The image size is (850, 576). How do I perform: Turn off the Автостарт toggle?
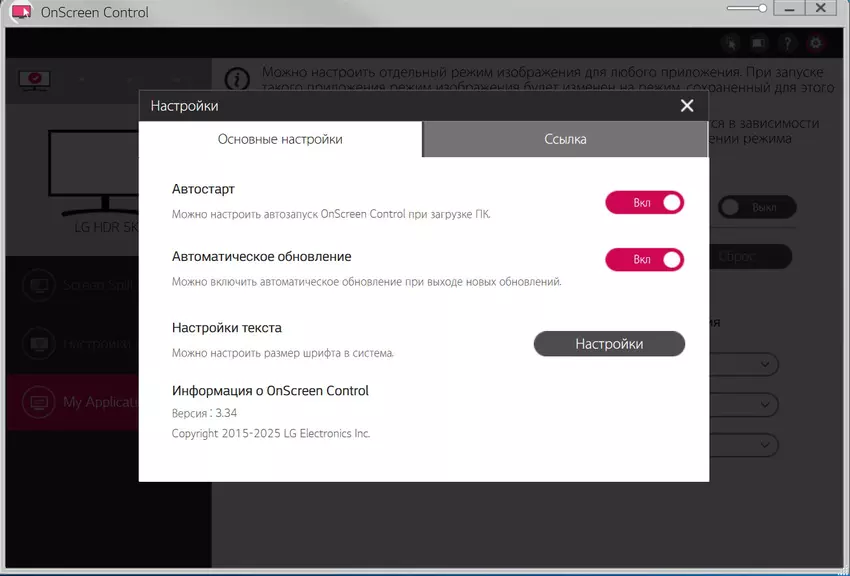[x=645, y=203]
